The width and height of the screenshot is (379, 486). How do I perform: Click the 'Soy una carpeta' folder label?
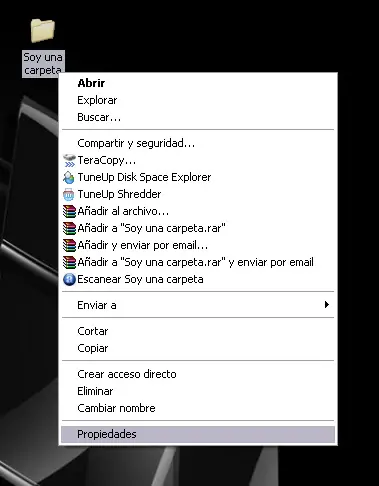[43, 64]
